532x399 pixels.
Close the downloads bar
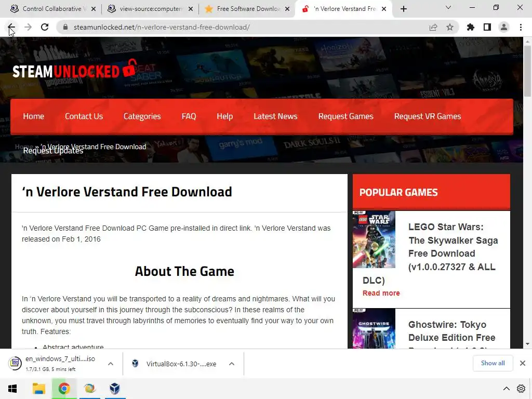pyautogui.click(x=523, y=363)
